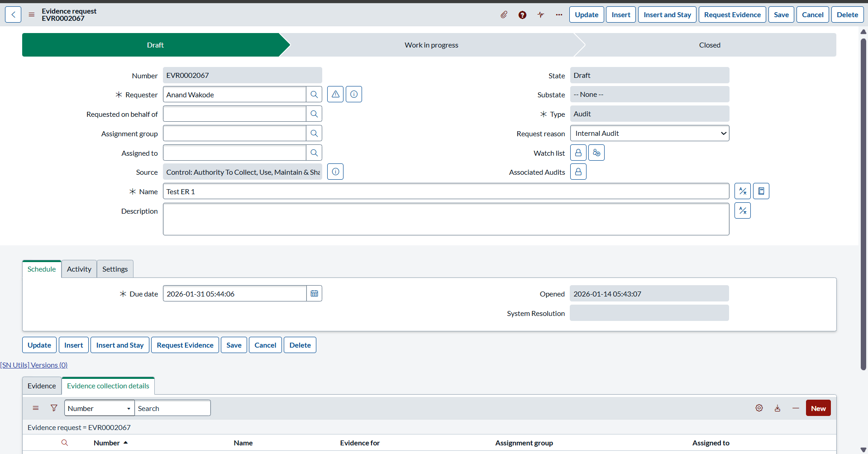Open SN Utils Versions link
Screen dimensions: 868x454
34,365
